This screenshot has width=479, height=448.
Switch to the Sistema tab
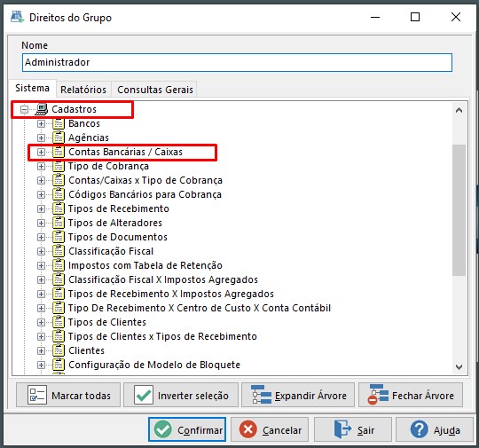pos(33,89)
